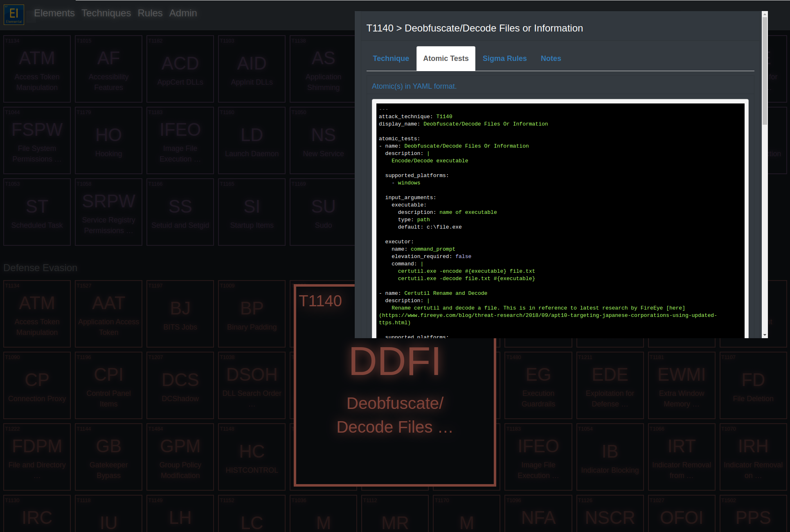The image size is (790, 532).
Task: Select the EDE Exploitation for Defense tile
Action: tap(610, 385)
